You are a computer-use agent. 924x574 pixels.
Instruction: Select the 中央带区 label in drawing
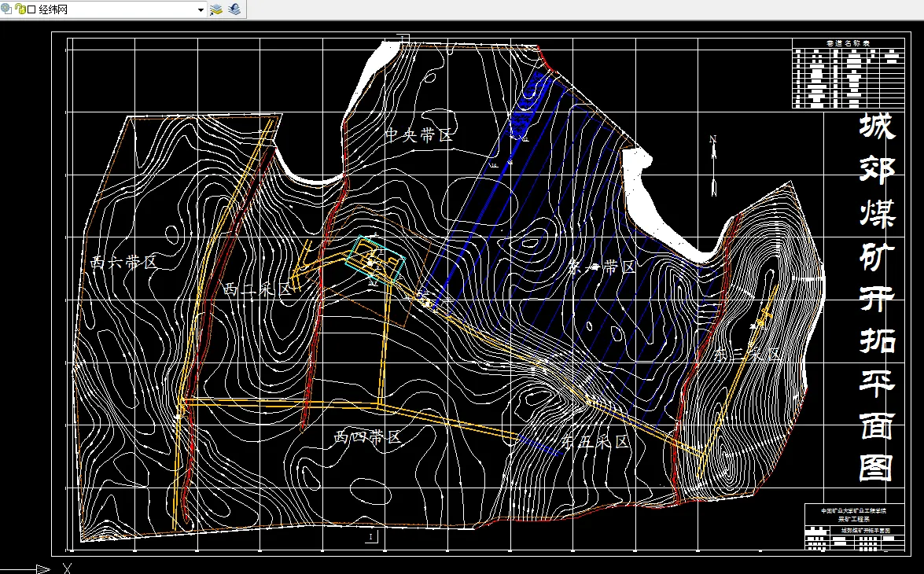[419, 135]
